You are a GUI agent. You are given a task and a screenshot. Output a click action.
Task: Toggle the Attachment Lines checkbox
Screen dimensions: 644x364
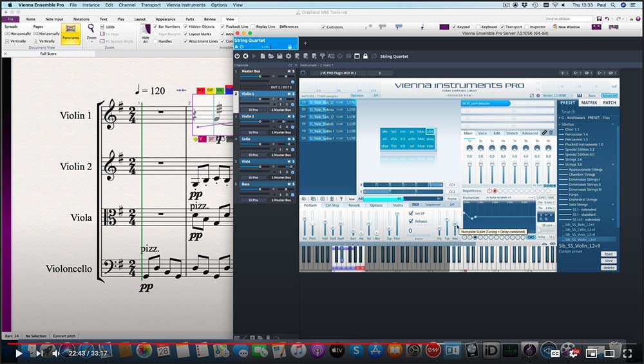click(x=185, y=41)
